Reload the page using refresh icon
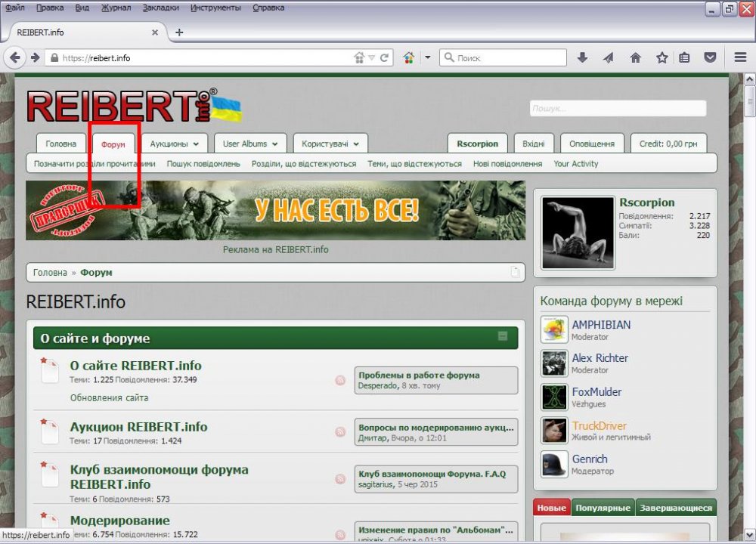This screenshot has height=544, width=756. pos(384,57)
